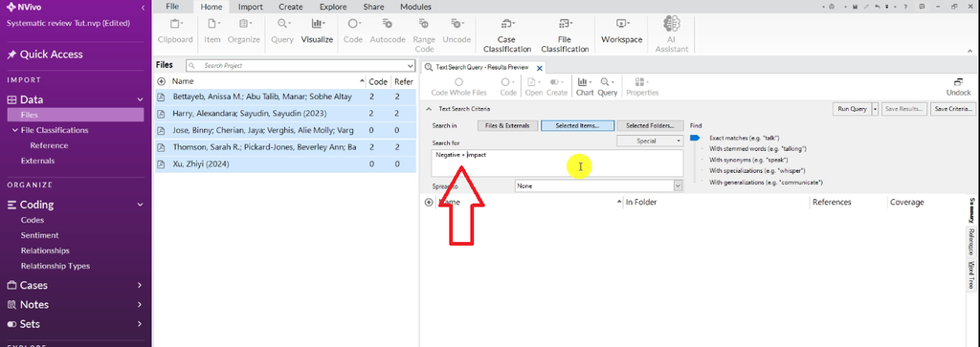Click the Save Results button
The image size is (980, 347).
coord(904,109)
